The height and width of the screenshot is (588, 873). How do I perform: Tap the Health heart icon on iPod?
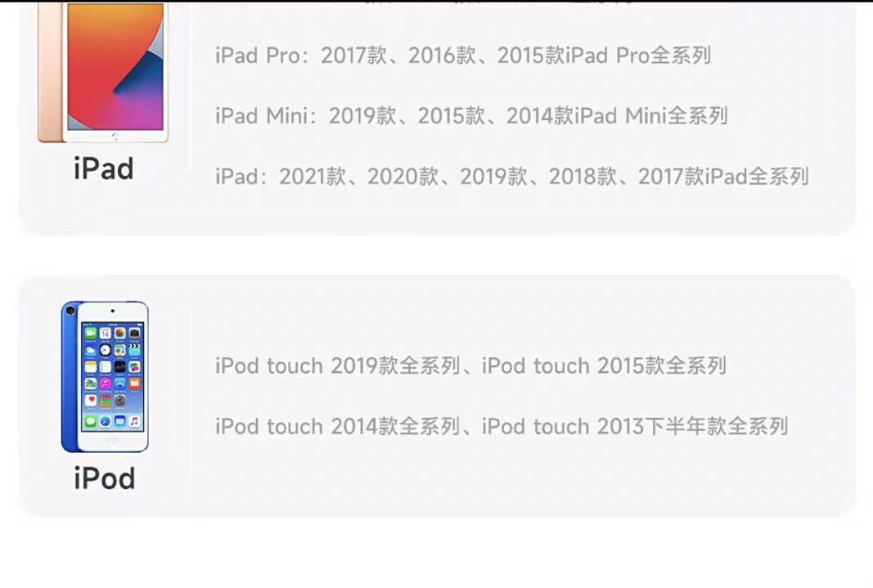pos(91,401)
